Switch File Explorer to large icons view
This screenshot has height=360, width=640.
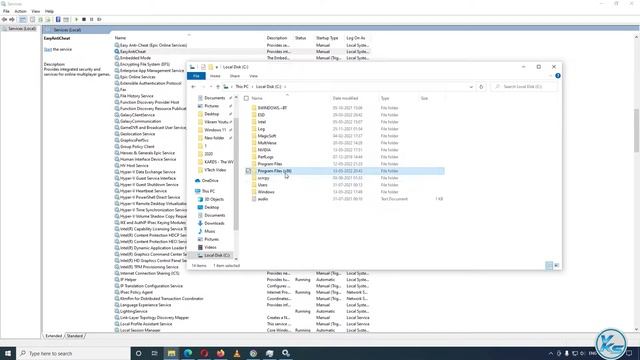pos(556,266)
